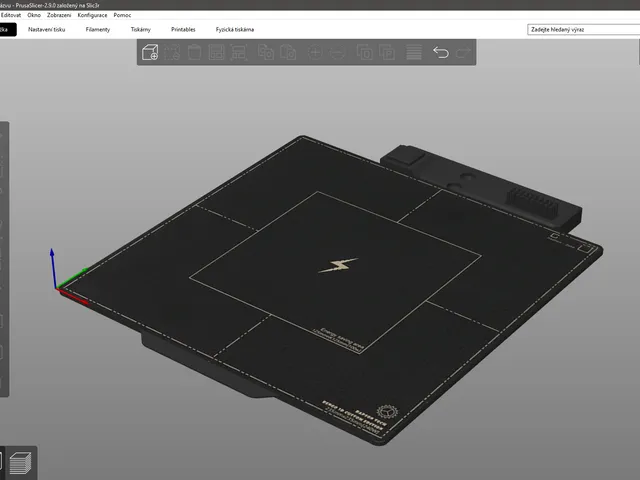The image size is (640, 480).
Task: Open the Pomoc menu
Action: (x=122, y=15)
